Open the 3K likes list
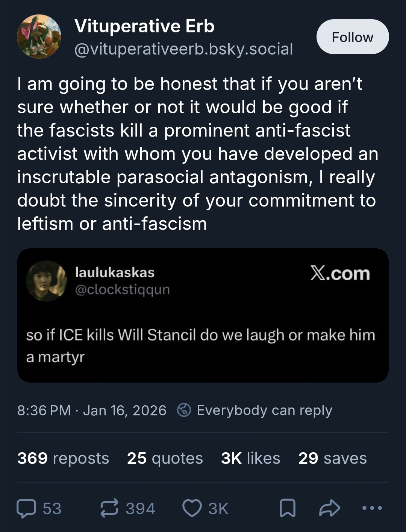This screenshot has height=532, width=406. click(250, 458)
